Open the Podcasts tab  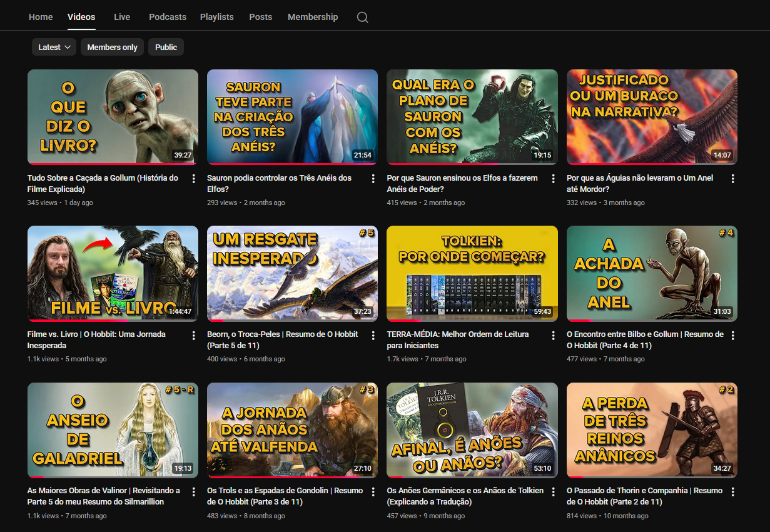[x=167, y=17]
